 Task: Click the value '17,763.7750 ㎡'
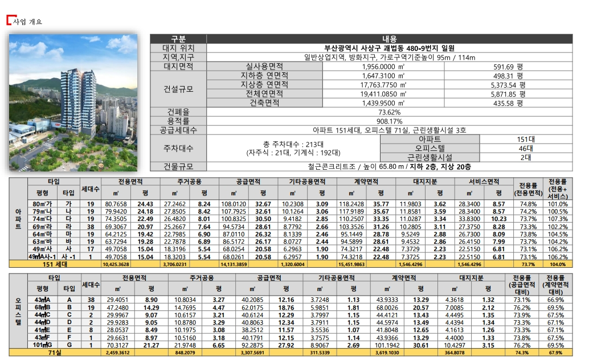[x=383, y=85]
